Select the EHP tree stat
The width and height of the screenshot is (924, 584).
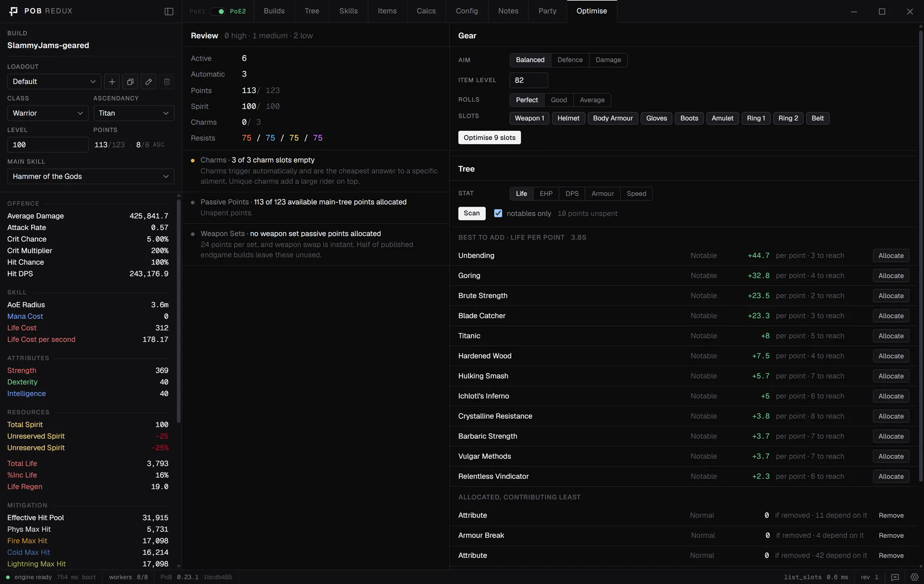tap(546, 193)
